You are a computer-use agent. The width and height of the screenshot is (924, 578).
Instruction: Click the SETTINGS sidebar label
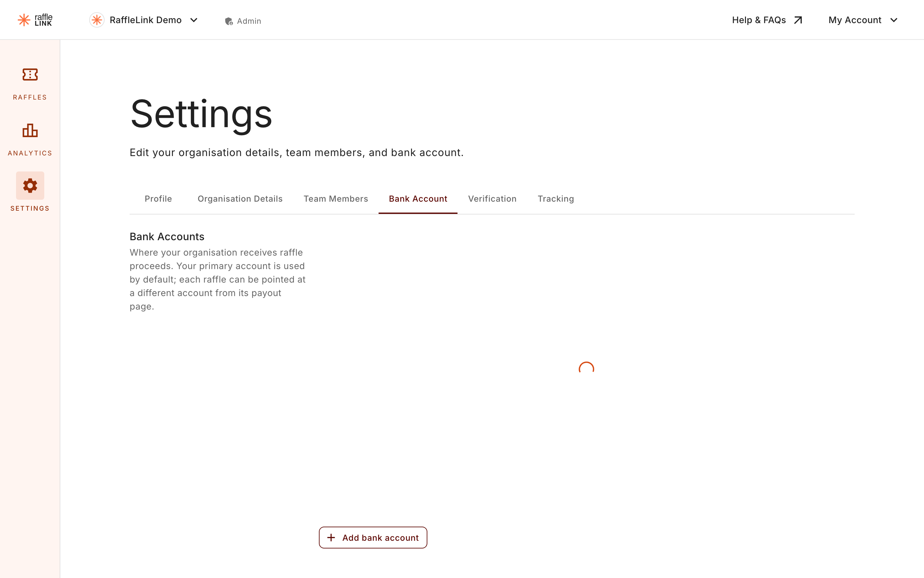point(30,208)
